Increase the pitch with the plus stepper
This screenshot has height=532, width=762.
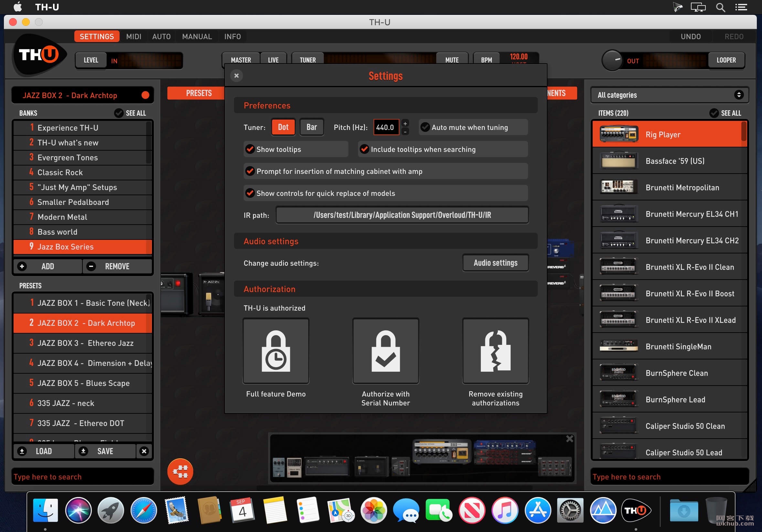pyautogui.click(x=405, y=123)
